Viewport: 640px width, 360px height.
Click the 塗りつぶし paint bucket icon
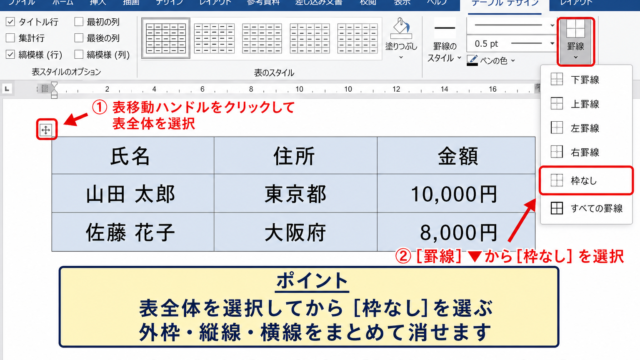coord(401,28)
